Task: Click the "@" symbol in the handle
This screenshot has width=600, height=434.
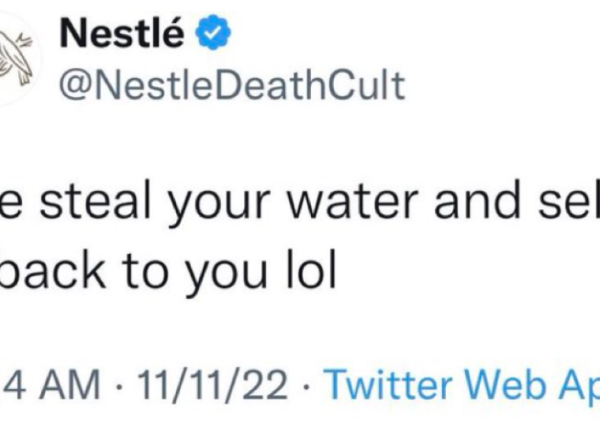Action: tap(74, 85)
